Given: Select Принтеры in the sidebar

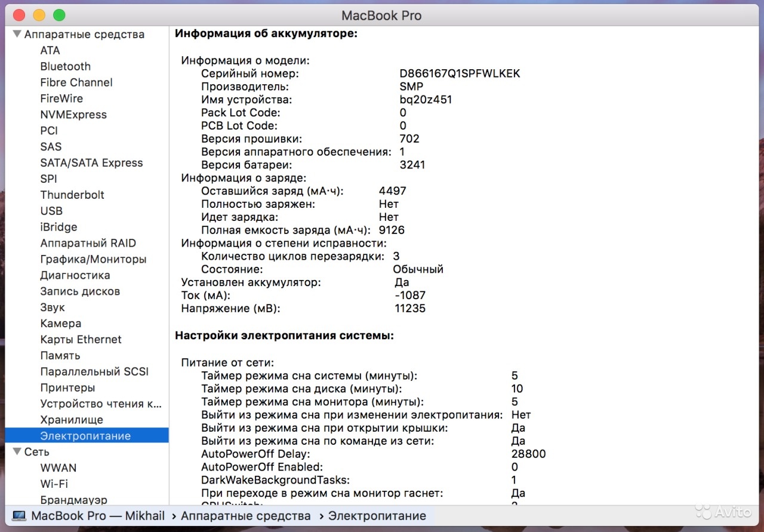Looking at the screenshot, I should pyautogui.click(x=67, y=388).
